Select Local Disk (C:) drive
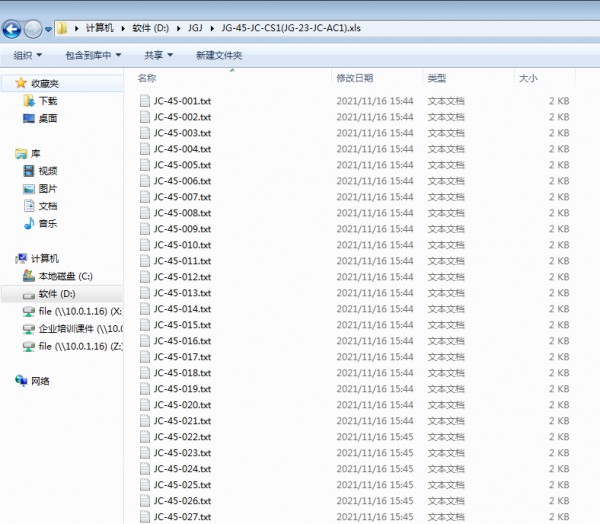 tap(64, 276)
